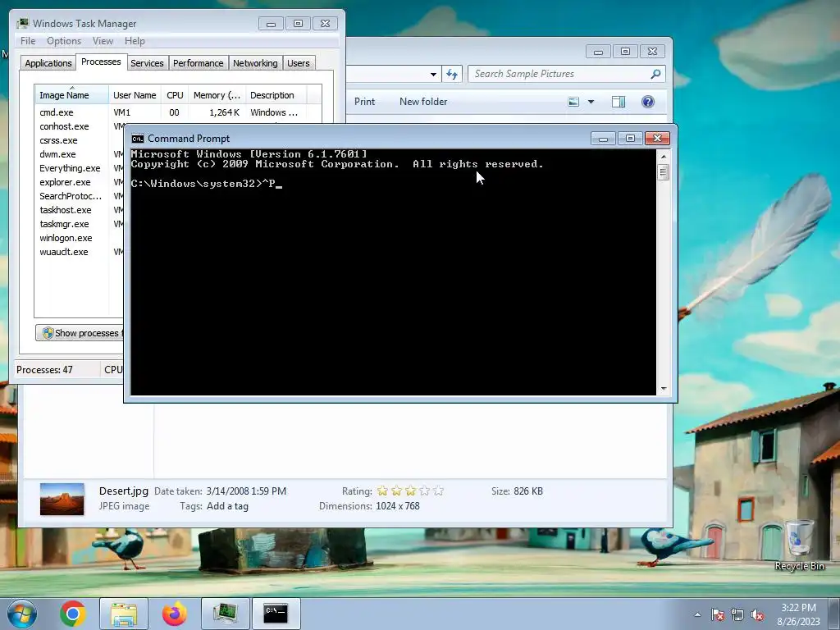Sort processes by User Name column
Screen dimensions: 840x630
[135, 95]
